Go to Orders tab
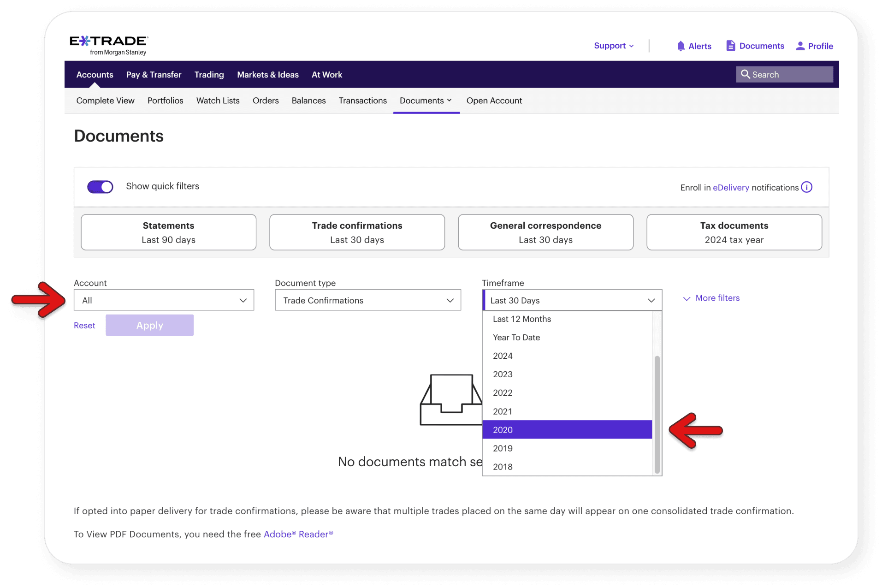 click(x=266, y=101)
